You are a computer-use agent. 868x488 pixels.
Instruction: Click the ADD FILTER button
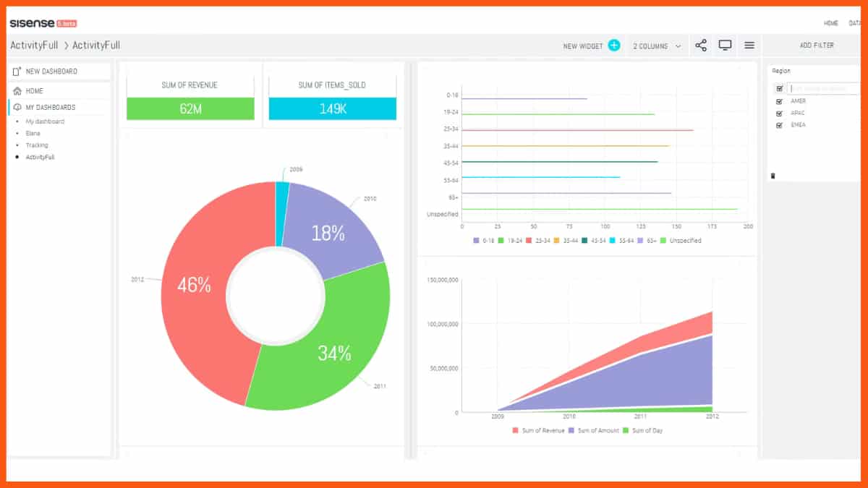click(817, 46)
